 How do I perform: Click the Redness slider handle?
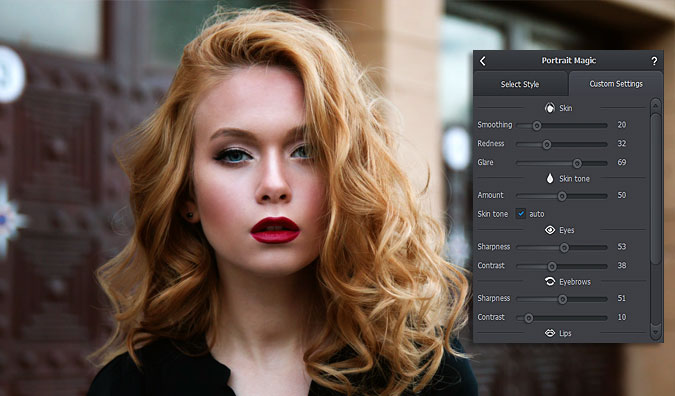pyautogui.click(x=546, y=145)
